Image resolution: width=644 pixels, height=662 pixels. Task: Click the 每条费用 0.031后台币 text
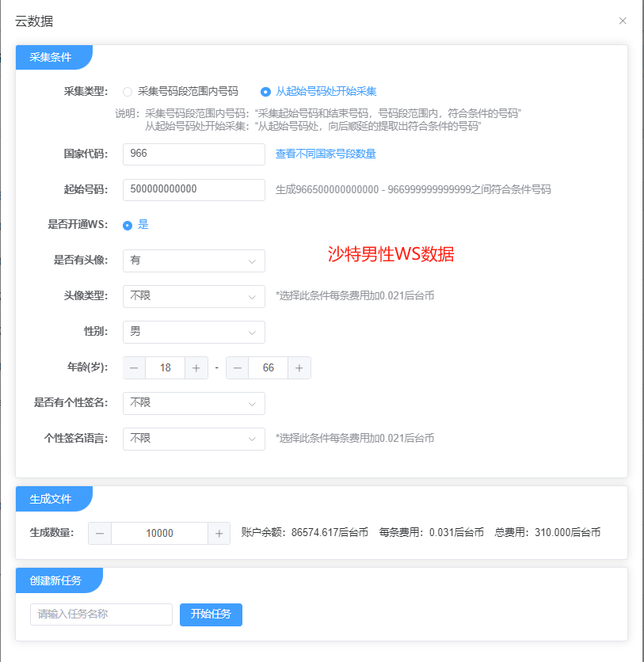pos(431,532)
